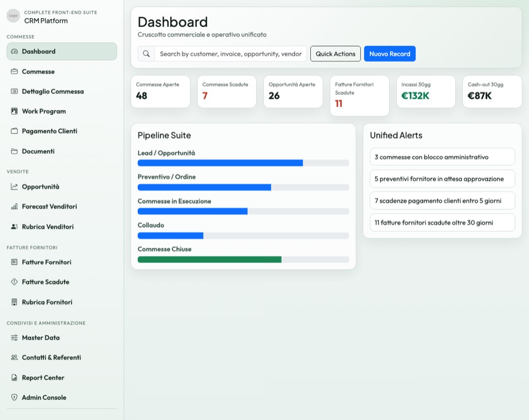Image resolution: width=529 pixels, height=420 pixels.
Task: Open Commesse from the sidebar menu
Action: pyautogui.click(x=62, y=72)
